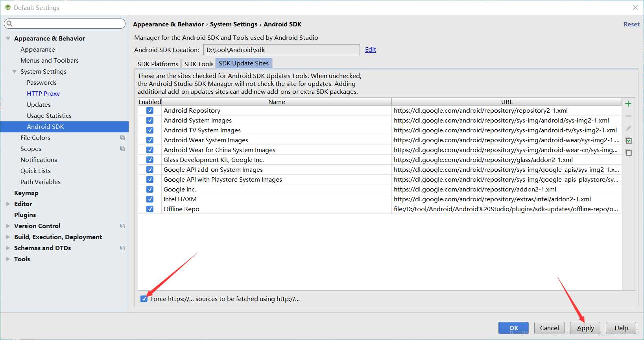
Task: Open the HTTP Proxy settings page
Action: [43, 94]
